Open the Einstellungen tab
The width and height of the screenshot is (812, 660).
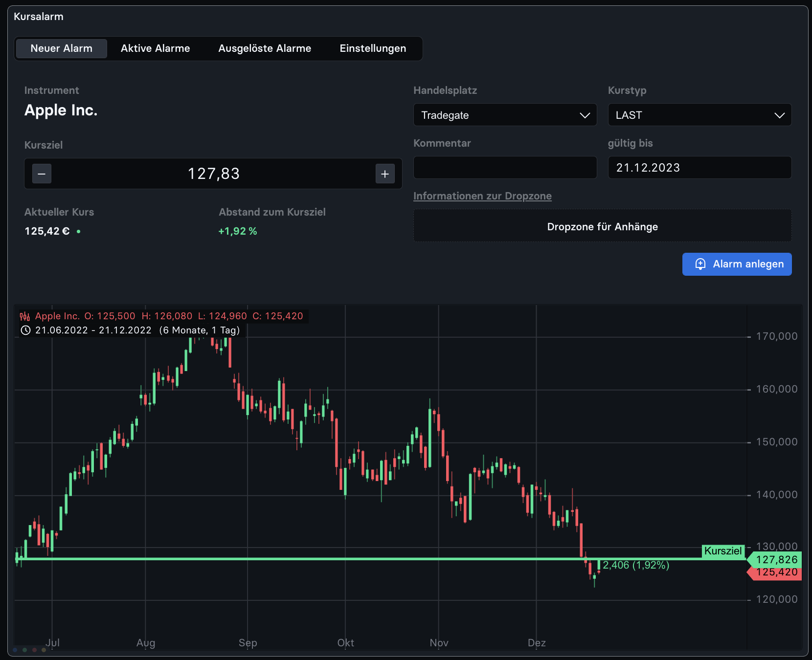(373, 48)
